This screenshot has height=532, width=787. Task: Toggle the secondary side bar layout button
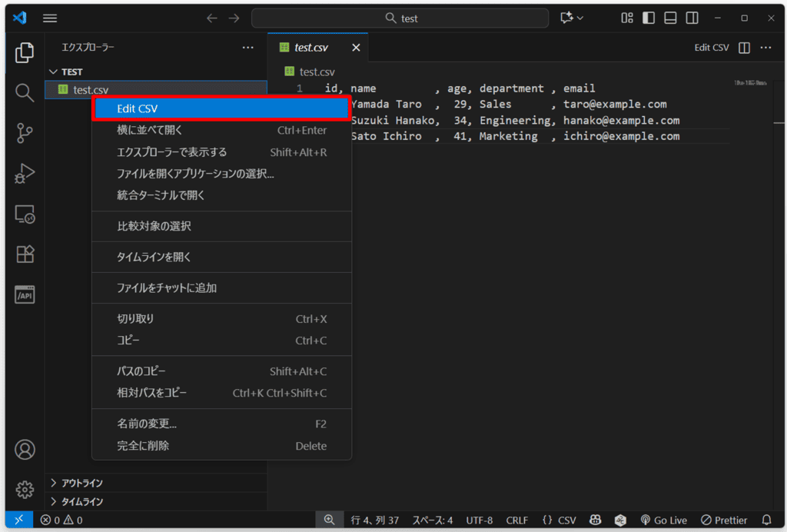(692, 18)
